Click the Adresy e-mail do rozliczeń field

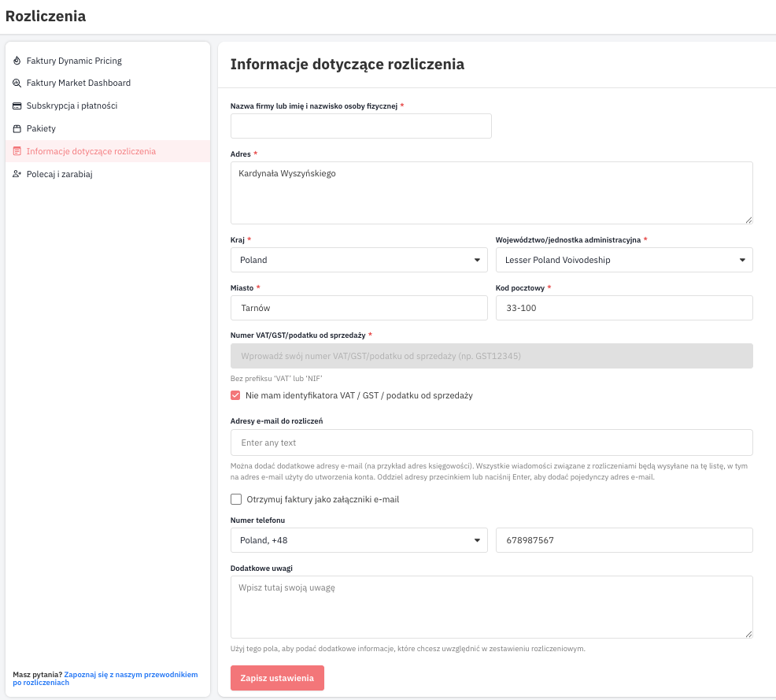[491, 443]
